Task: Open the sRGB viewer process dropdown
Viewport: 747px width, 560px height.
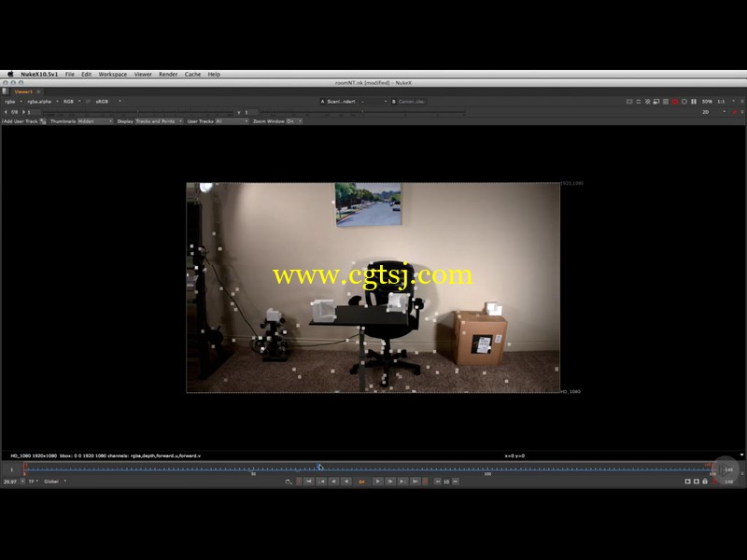Action: click(x=108, y=102)
